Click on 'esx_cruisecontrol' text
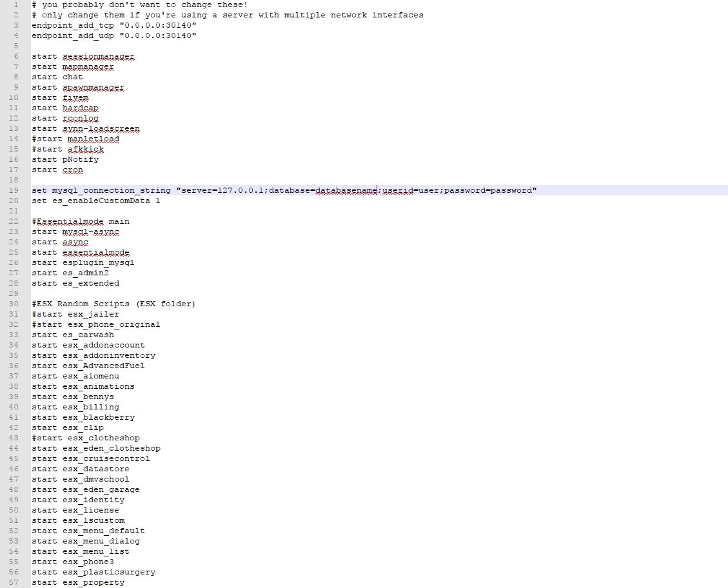 click(106, 458)
